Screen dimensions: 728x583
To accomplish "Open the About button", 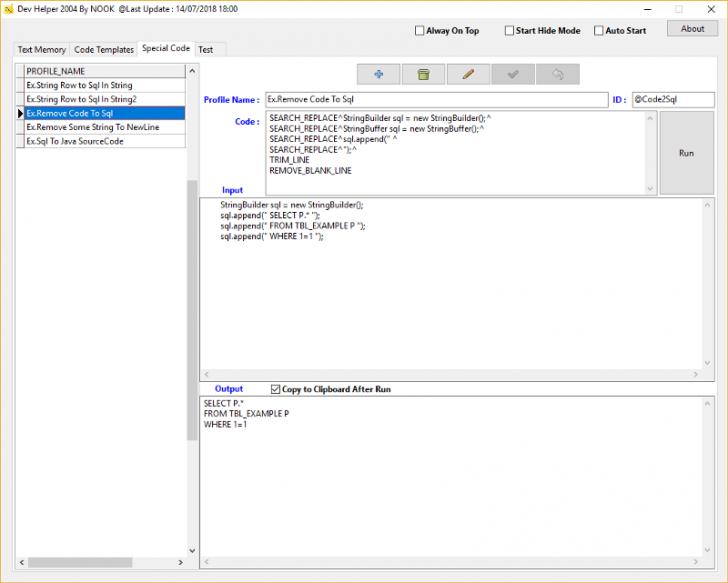I will [692, 29].
